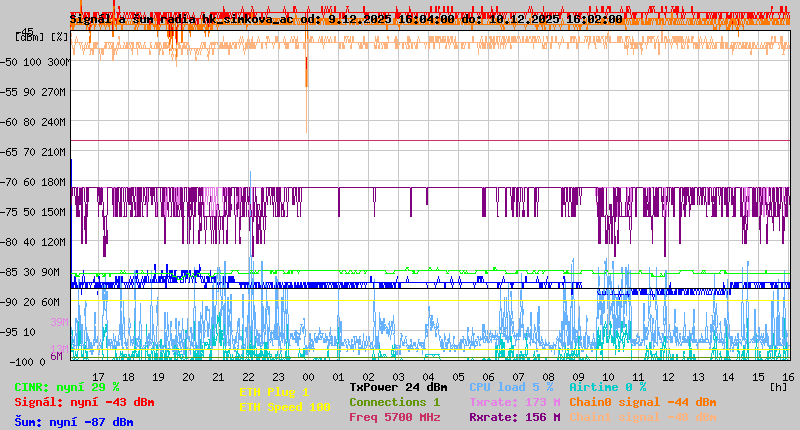
Task: Click midnight '00' on the time axis
Action: coord(309,377)
